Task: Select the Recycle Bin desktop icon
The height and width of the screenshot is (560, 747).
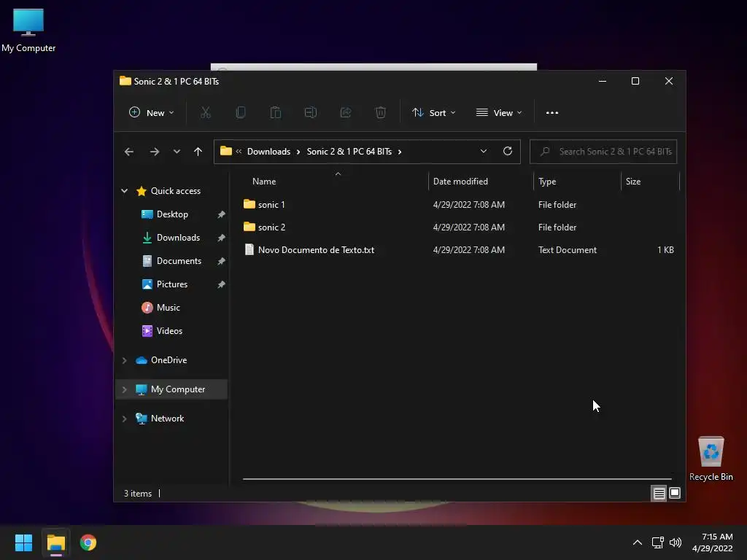Action: (x=711, y=458)
